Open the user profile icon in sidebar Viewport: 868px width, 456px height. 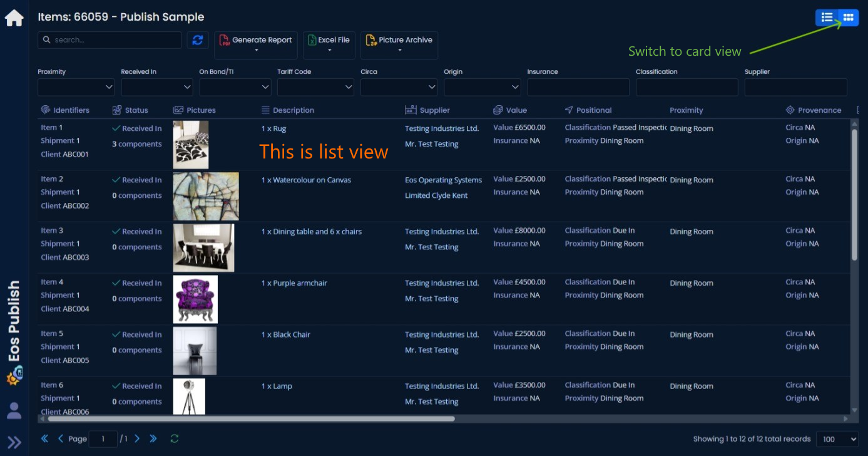click(14, 411)
